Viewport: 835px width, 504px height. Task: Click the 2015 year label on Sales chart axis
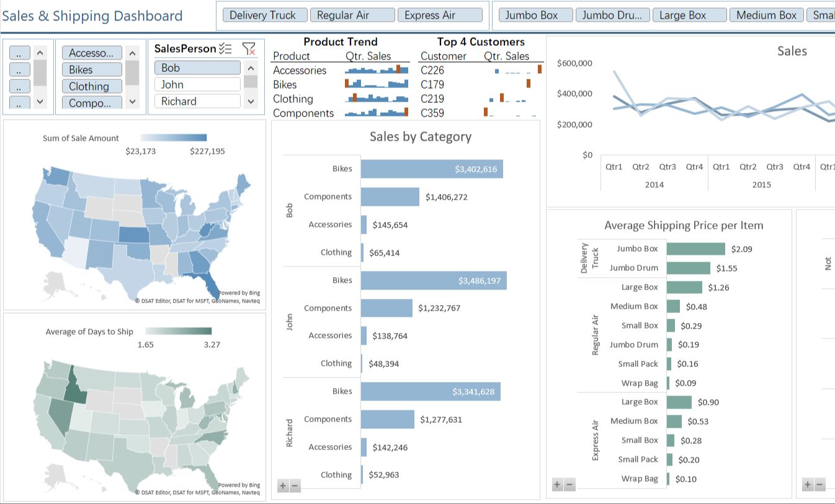click(x=761, y=184)
